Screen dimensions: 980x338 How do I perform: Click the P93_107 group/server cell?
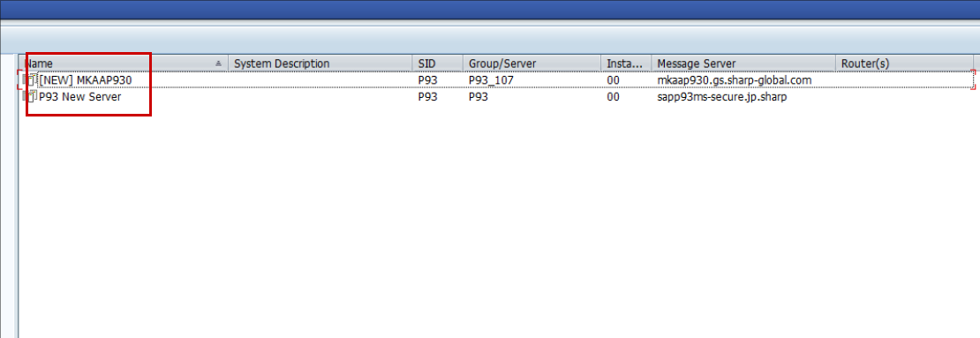(x=491, y=80)
